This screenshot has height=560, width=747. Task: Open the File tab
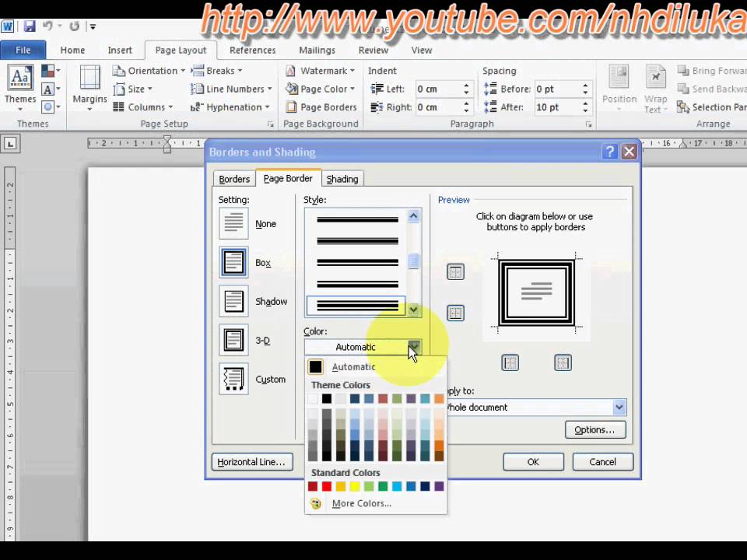click(23, 50)
